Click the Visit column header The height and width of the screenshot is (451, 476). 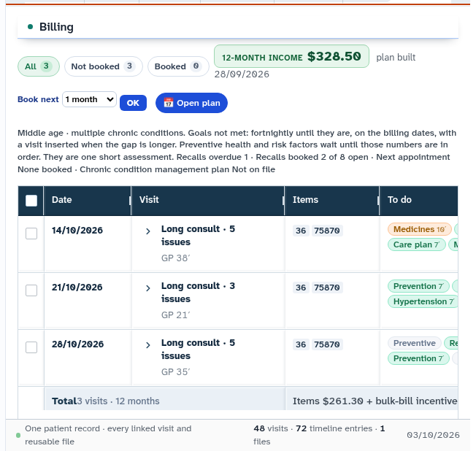tap(208, 200)
